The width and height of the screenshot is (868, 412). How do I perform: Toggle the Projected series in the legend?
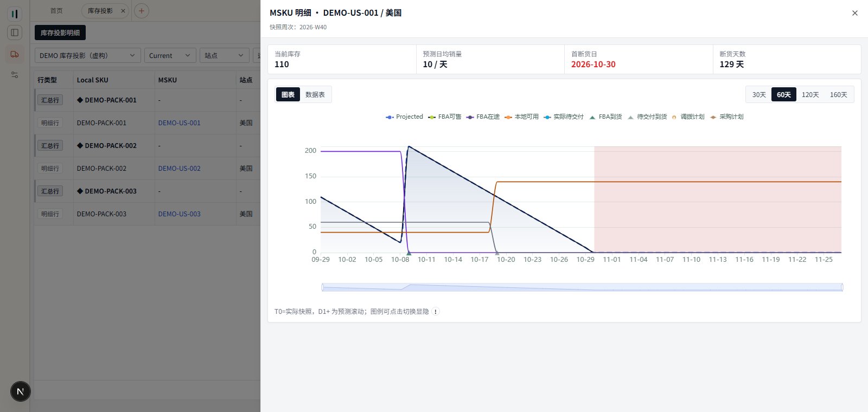pyautogui.click(x=404, y=117)
